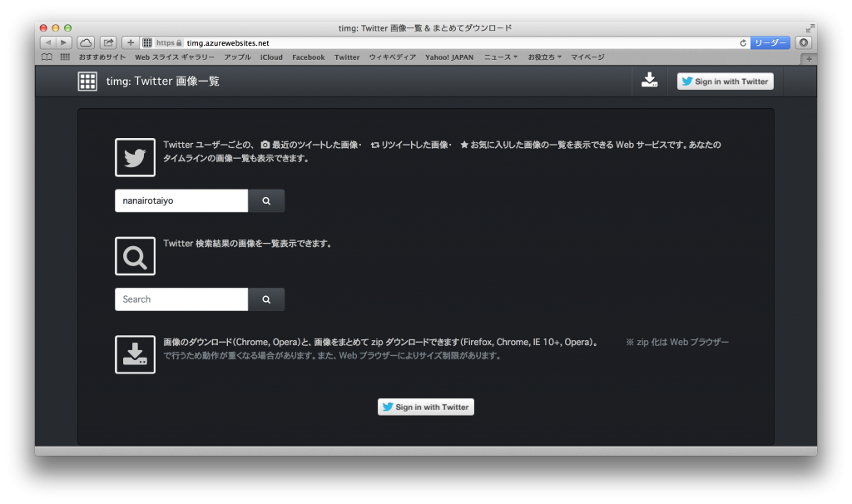852x504 pixels.
Task: Click the Safari Share button
Action: (x=108, y=42)
